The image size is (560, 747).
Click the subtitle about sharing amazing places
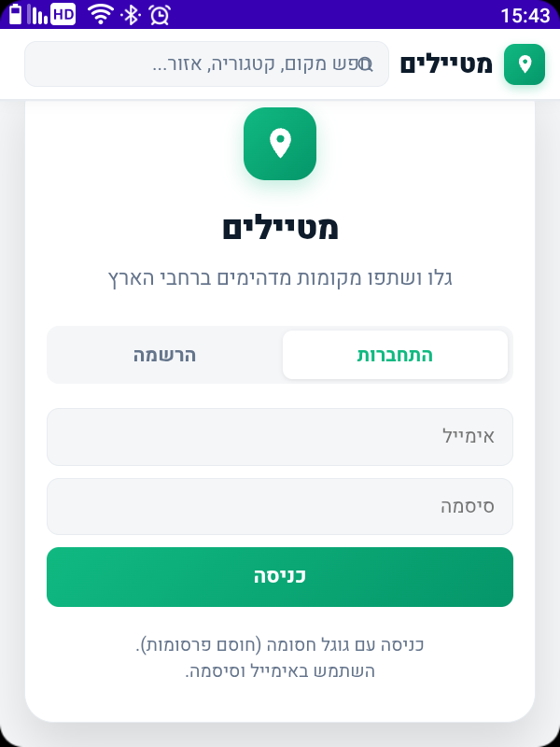coord(280,277)
